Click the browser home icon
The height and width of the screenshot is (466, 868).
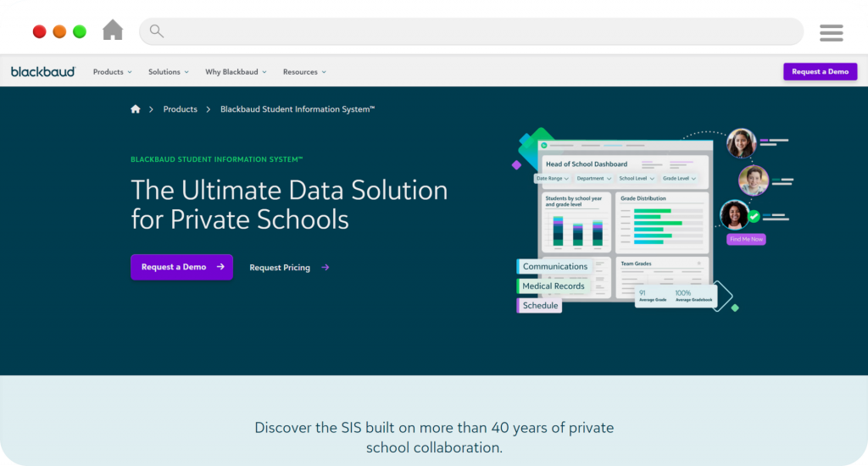click(x=113, y=31)
